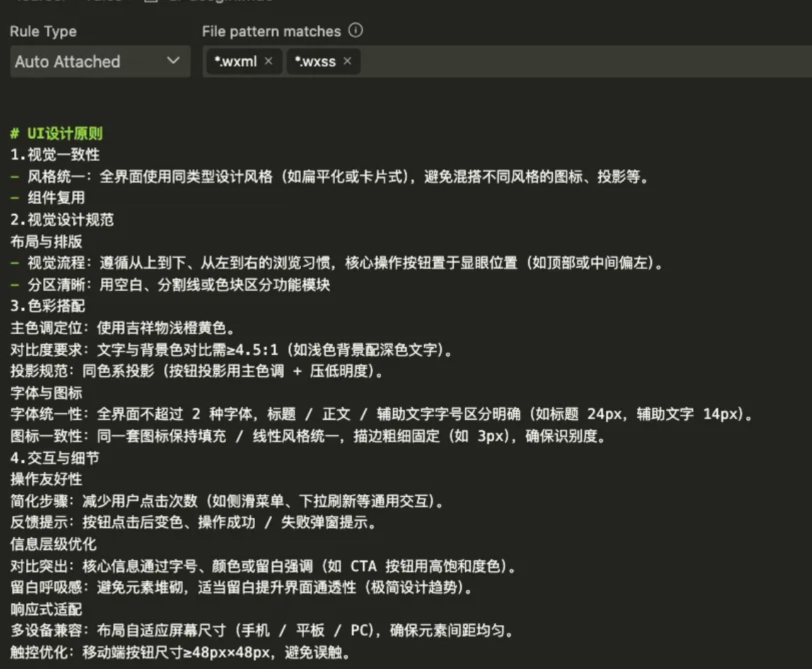The image size is (812, 669).
Task: Click the line beginning '图标一致性'
Action: tap(308, 436)
